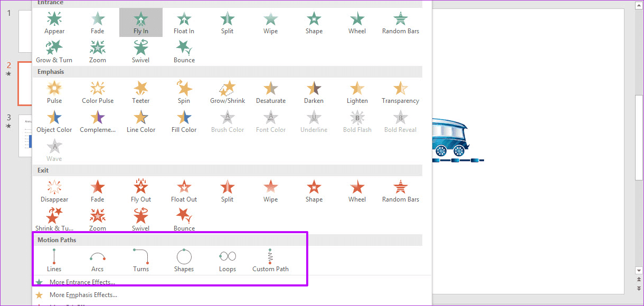The image size is (644, 306).
Task: Select the Wheel exit effect
Action: pyautogui.click(x=357, y=191)
